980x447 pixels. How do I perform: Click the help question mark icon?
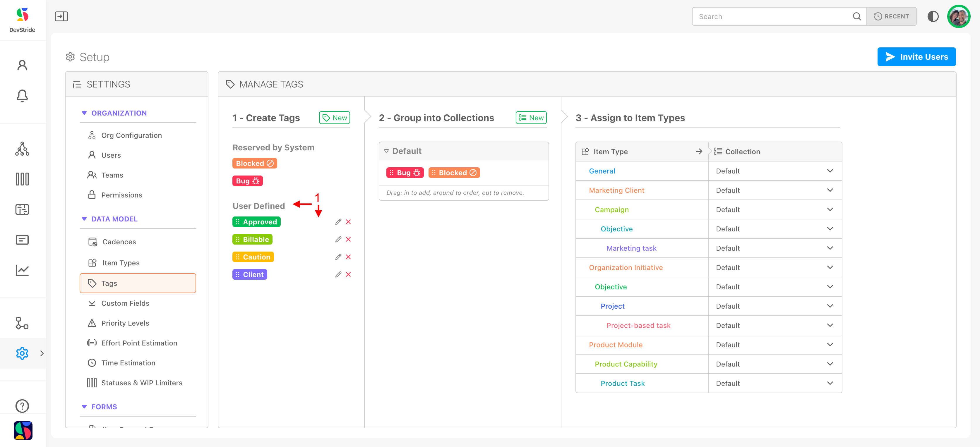tap(22, 405)
